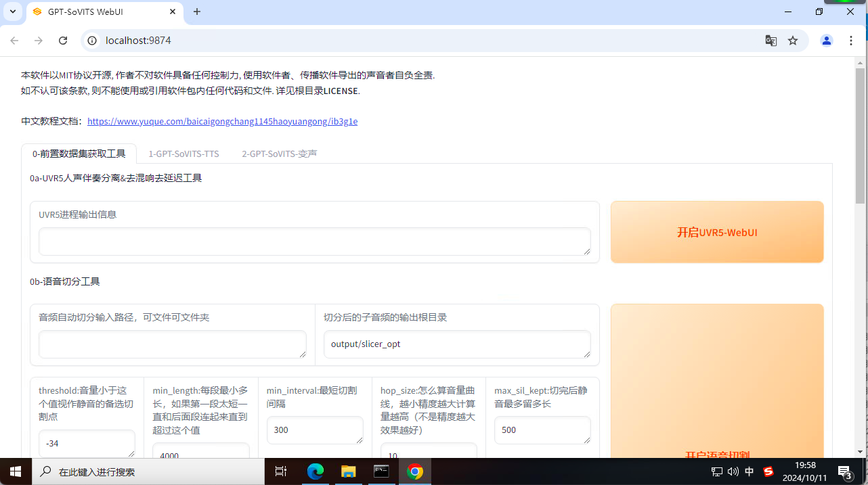The height and width of the screenshot is (485, 868).
Task: Click the Google Translate icon in address bar
Action: click(771, 41)
